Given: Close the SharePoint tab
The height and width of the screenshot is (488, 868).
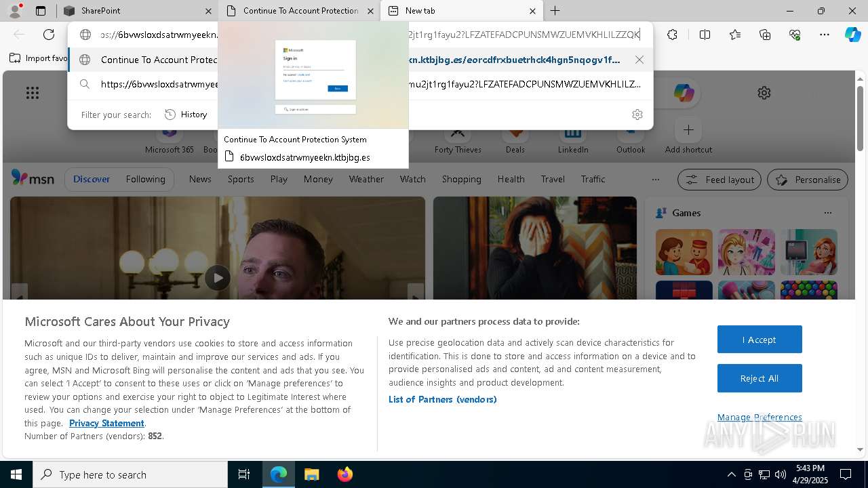Looking at the screenshot, I should (x=208, y=11).
